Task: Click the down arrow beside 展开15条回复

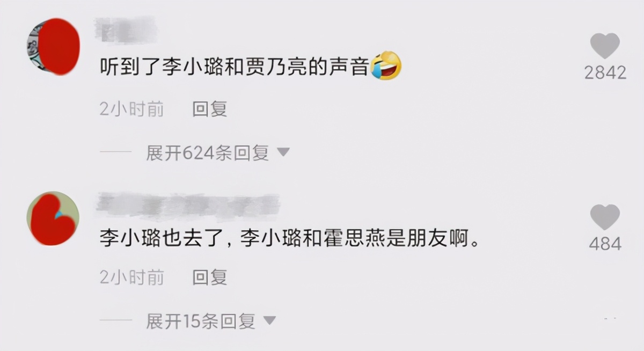Action: click(x=269, y=321)
